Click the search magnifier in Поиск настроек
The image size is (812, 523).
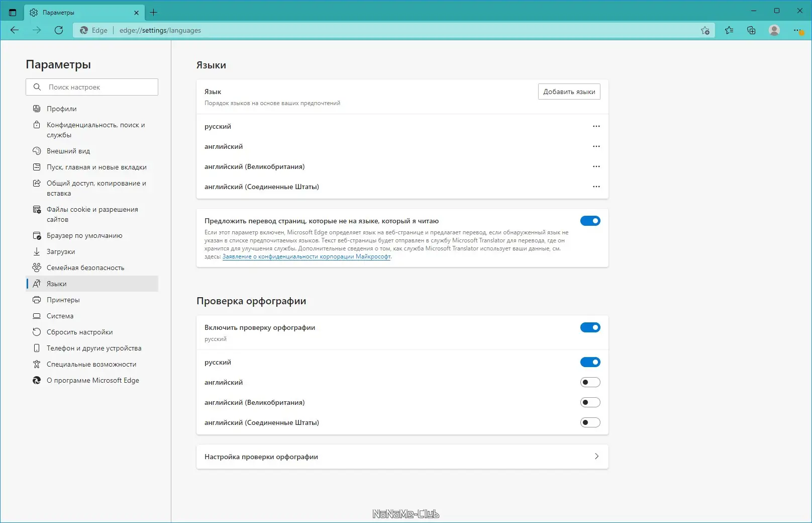(x=37, y=87)
